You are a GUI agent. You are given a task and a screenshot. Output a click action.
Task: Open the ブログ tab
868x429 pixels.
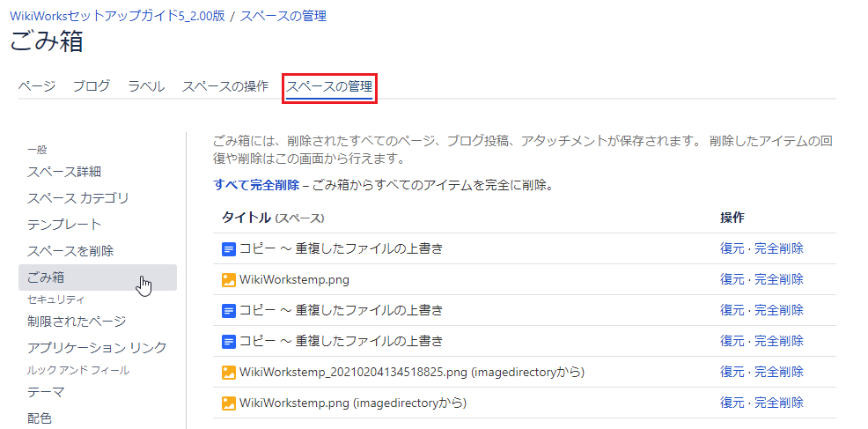(x=92, y=86)
